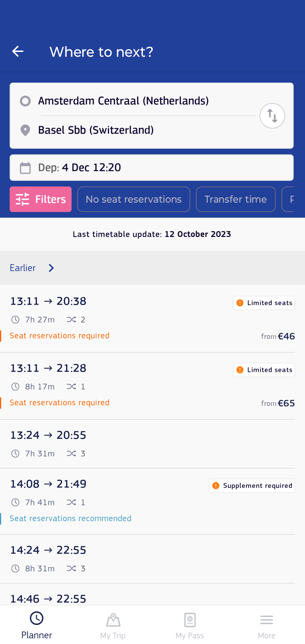Screen dimensions: 305x644
Task: Open the Filters panel
Action: (41, 199)
